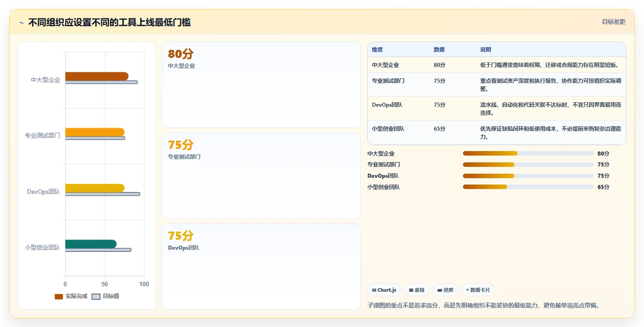Open the 75分 专业测试部门 data card
Image resolution: width=644 pixels, height=327 pixels.
(x=261, y=176)
